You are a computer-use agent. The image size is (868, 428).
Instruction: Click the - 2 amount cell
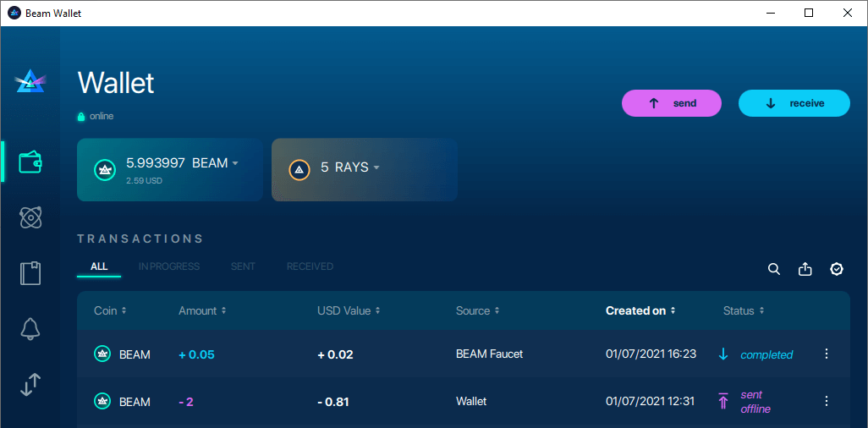coord(186,402)
